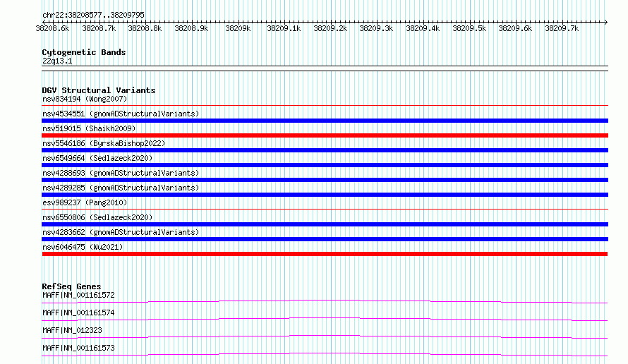Click the magenta gene line for NM_001161573
The image size is (628, 364).
click(x=325, y=354)
